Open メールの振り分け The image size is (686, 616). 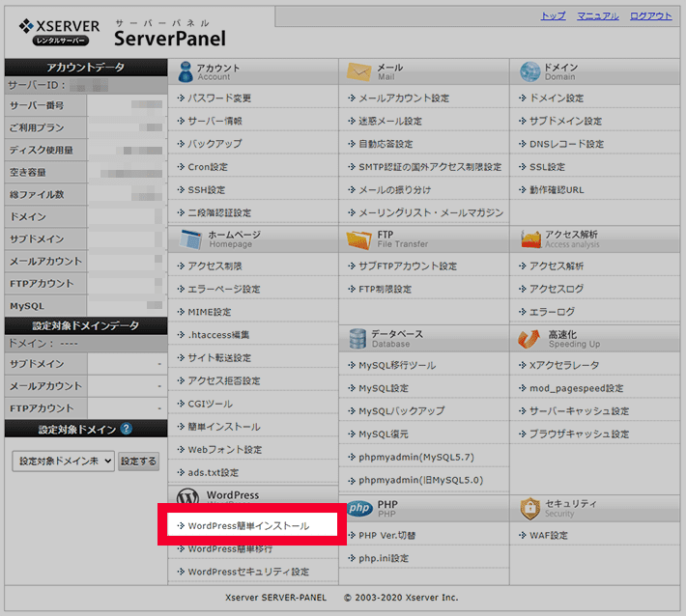pyautogui.click(x=394, y=190)
